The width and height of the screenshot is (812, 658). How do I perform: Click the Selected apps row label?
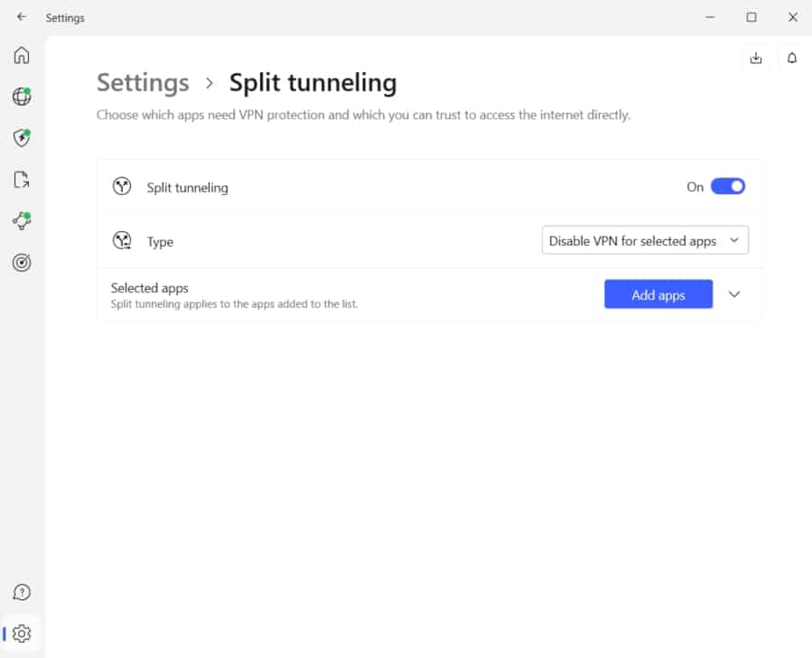tap(149, 288)
